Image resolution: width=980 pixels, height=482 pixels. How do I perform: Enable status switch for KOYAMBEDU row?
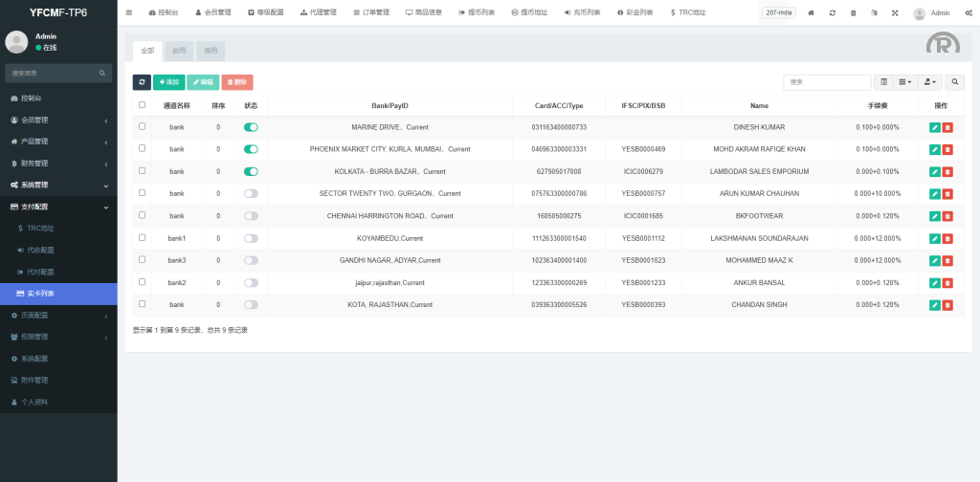point(251,238)
